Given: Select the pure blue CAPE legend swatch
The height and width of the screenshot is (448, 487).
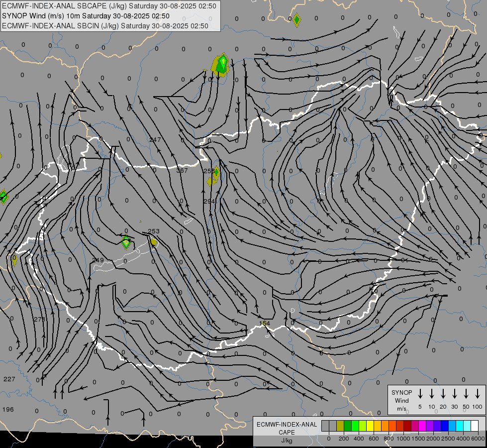Looking at the screenshot, I should point(445,426).
